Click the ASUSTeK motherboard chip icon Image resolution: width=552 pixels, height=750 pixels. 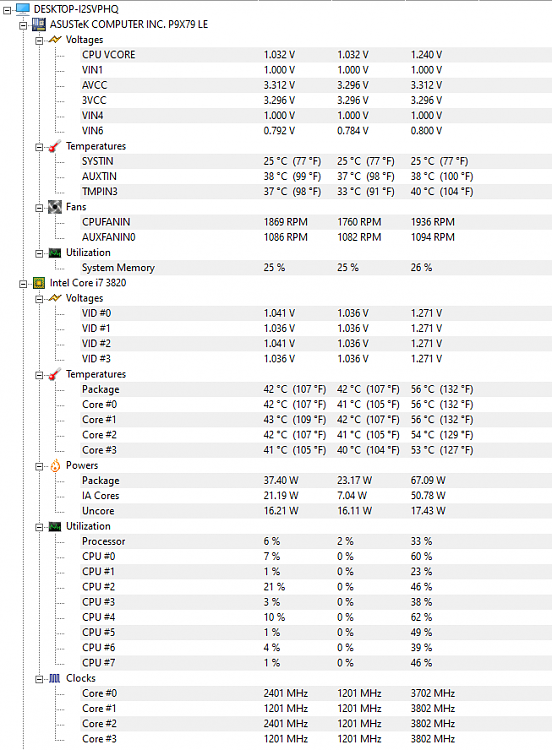pyautogui.click(x=39, y=24)
